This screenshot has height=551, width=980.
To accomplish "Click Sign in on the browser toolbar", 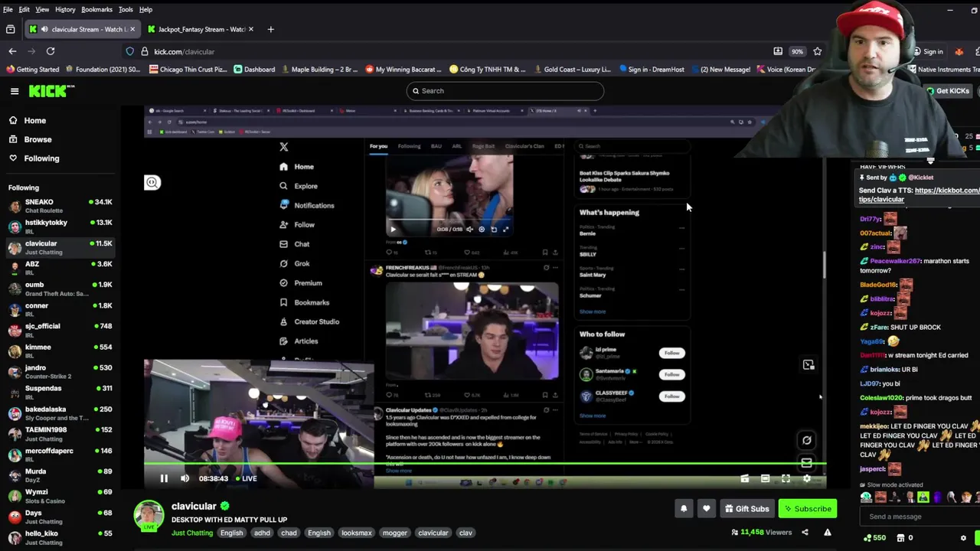I will [927, 51].
